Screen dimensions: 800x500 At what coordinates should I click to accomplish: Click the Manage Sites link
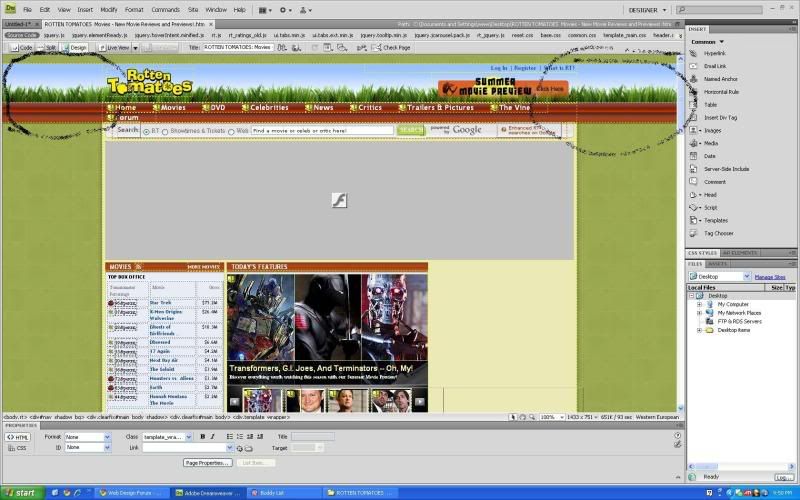click(769, 276)
